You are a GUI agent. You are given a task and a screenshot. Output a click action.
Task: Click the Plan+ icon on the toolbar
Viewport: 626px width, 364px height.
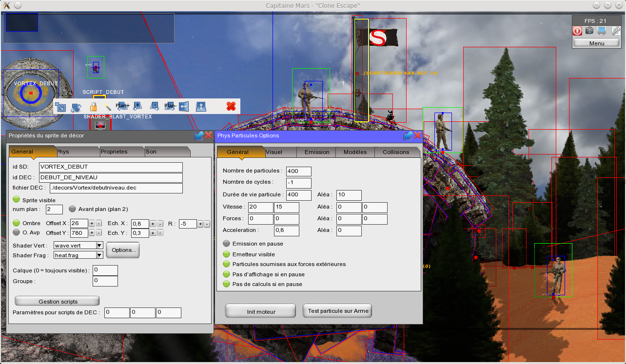pos(123,106)
